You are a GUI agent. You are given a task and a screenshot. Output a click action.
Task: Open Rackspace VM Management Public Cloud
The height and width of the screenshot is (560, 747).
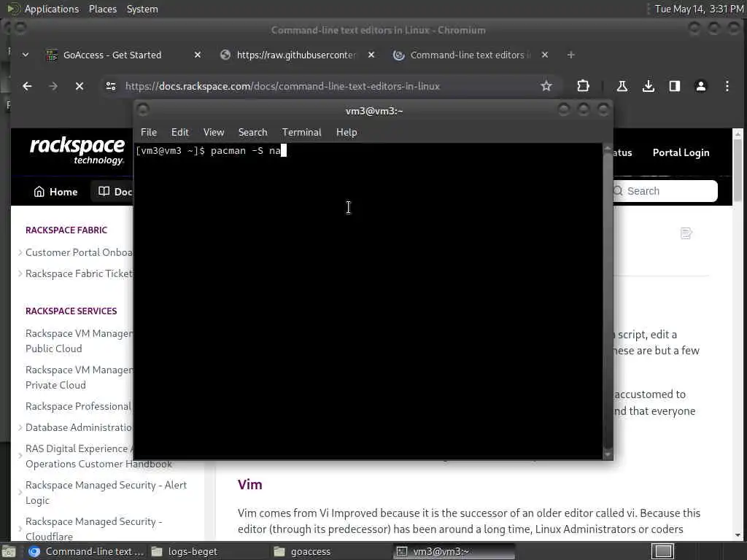79,341
